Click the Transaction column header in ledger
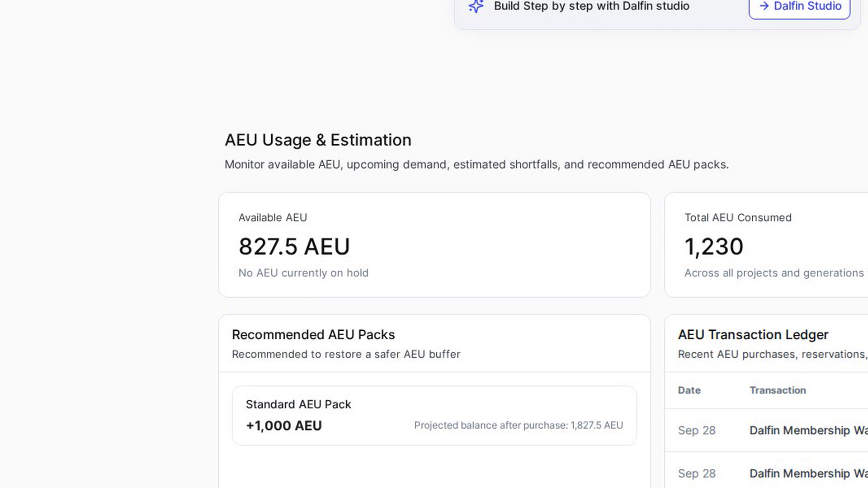The image size is (868, 488). 778,390
